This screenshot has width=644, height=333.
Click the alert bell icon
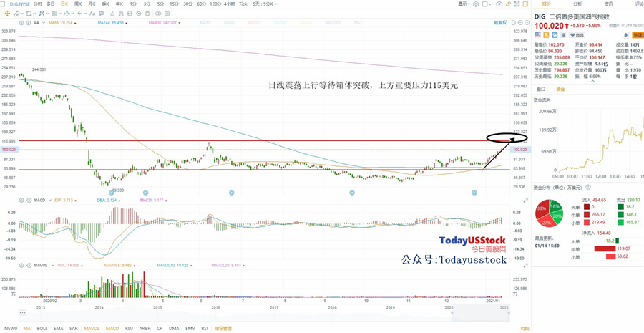coord(625,35)
